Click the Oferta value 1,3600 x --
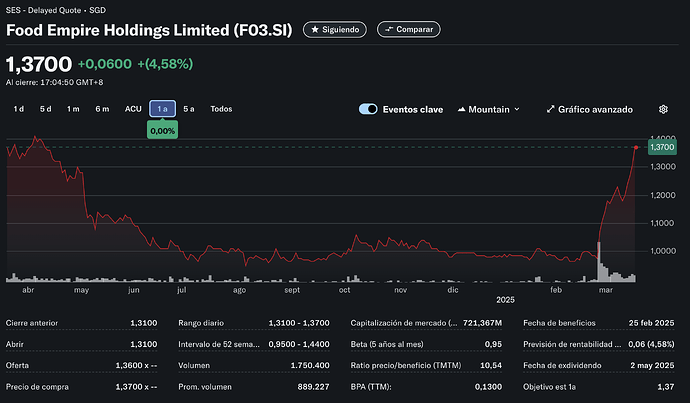The image size is (690, 403). click(x=136, y=366)
